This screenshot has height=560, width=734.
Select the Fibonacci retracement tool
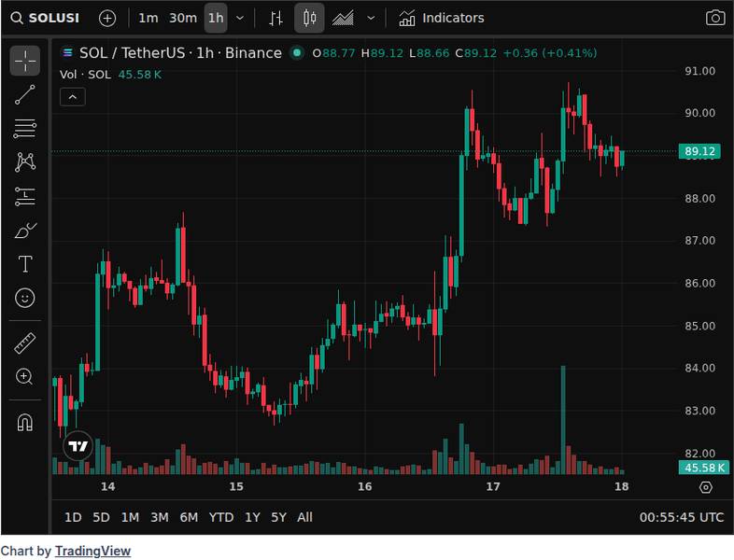coord(25,128)
